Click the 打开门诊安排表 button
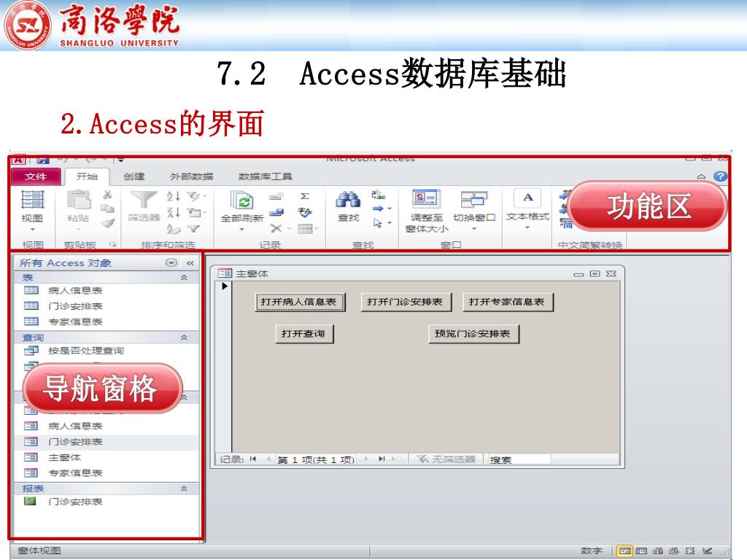The height and width of the screenshot is (560, 747). pos(406,302)
